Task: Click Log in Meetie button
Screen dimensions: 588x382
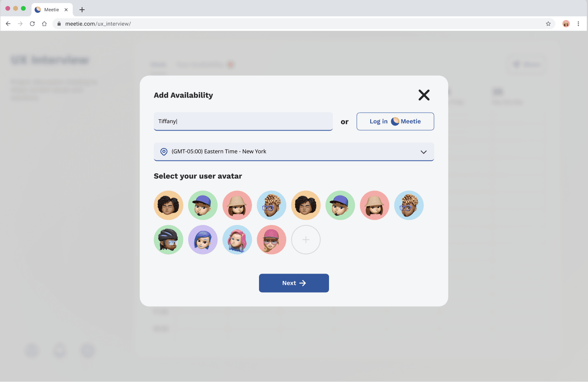Action: click(x=395, y=121)
